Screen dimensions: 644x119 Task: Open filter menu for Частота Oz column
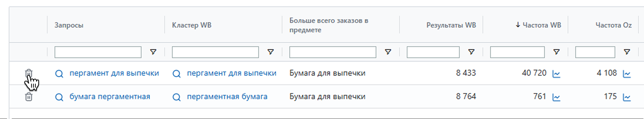[627, 52]
